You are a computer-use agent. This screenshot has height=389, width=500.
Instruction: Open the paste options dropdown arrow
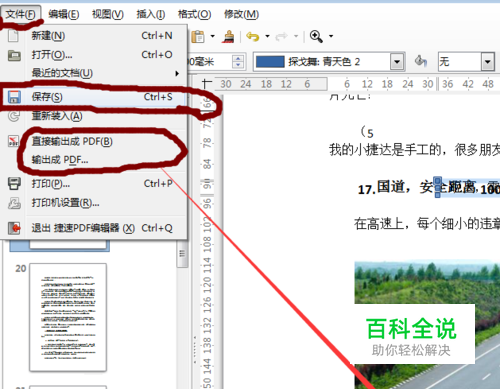coord(212,36)
